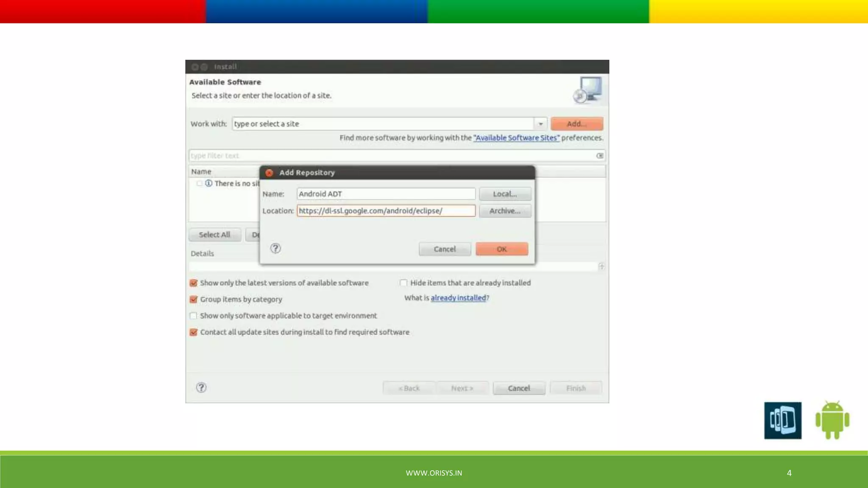
Task: Click the blue device logo icon
Action: pos(782,420)
